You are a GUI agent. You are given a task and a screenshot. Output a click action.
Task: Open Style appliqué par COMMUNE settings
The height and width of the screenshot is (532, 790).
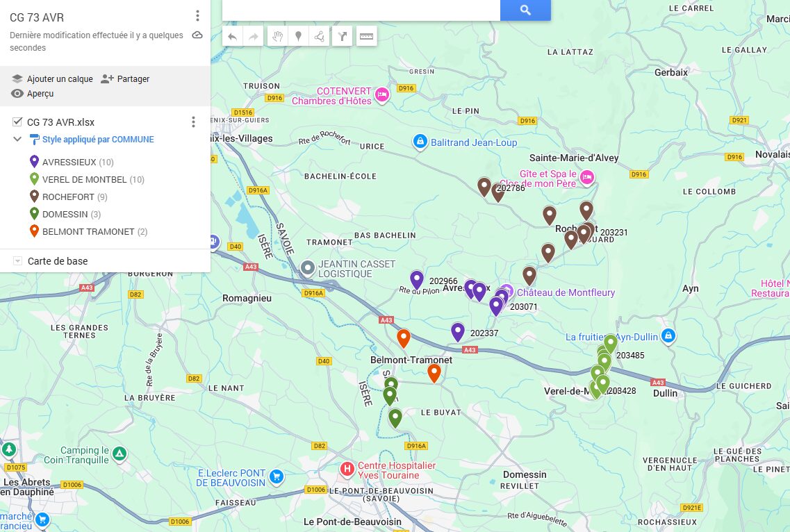tap(97, 140)
